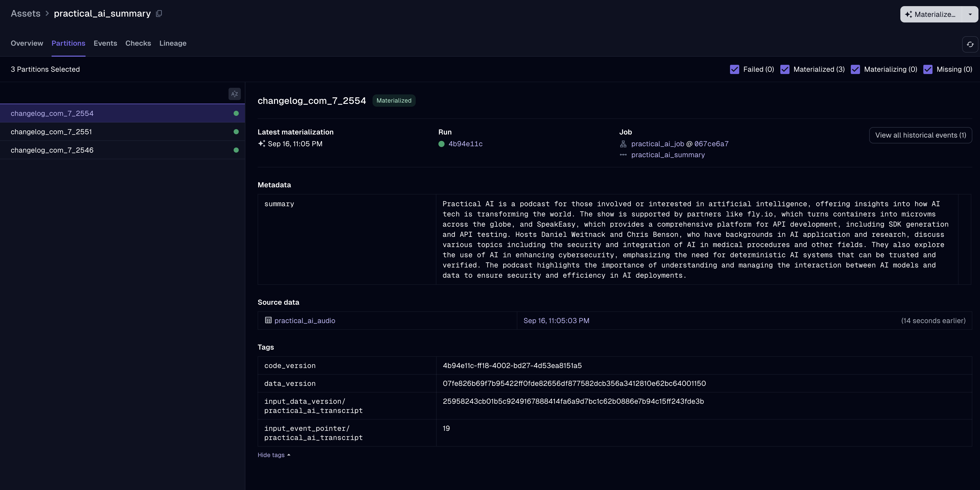Click the data_version tag key

pyautogui.click(x=290, y=384)
